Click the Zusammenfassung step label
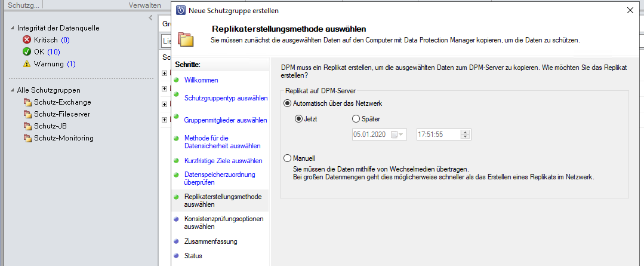 click(x=211, y=241)
